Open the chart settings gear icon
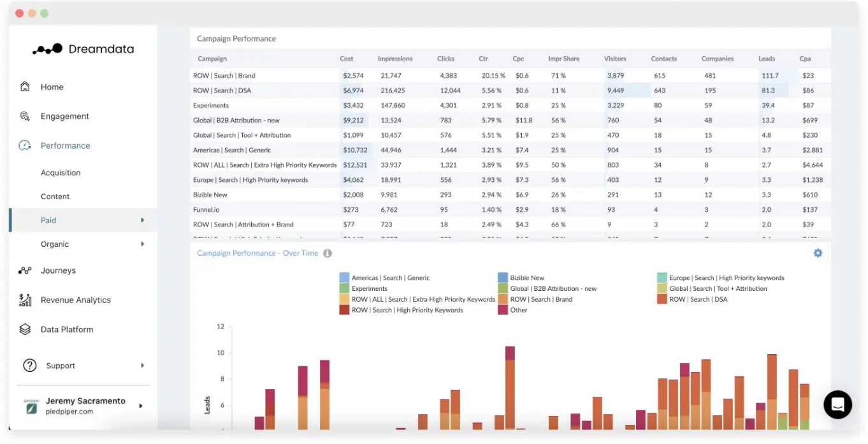Screen dimensions: 868x444 [x=818, y=253]
